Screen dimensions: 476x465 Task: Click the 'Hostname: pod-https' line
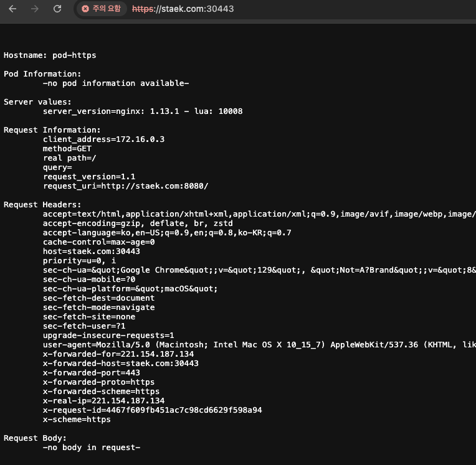(50, 55)
